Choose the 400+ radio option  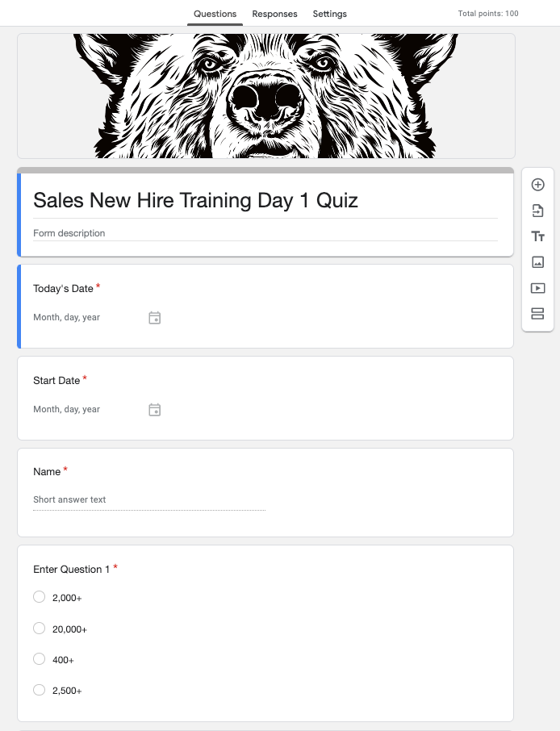coord(39,659)
